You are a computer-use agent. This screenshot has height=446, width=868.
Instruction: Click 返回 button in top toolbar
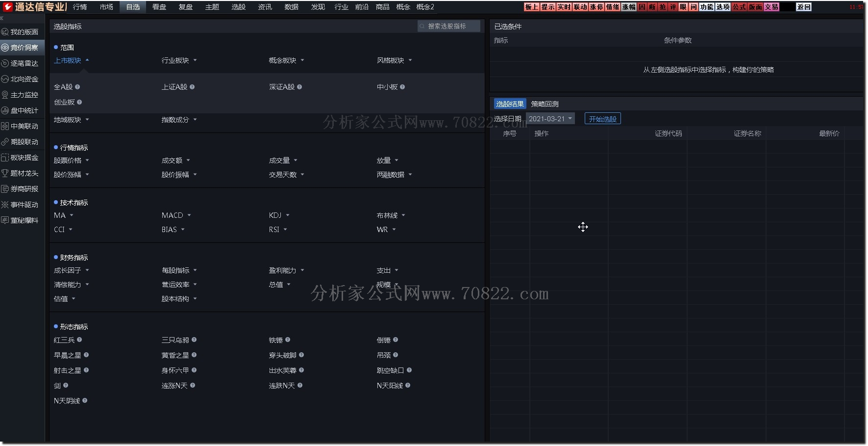[804, 7]
